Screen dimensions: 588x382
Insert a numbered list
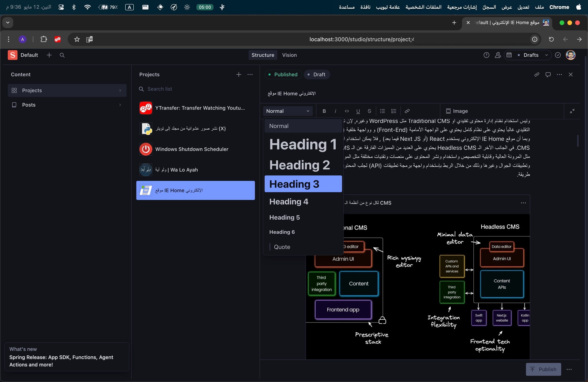tap(394, 111)
